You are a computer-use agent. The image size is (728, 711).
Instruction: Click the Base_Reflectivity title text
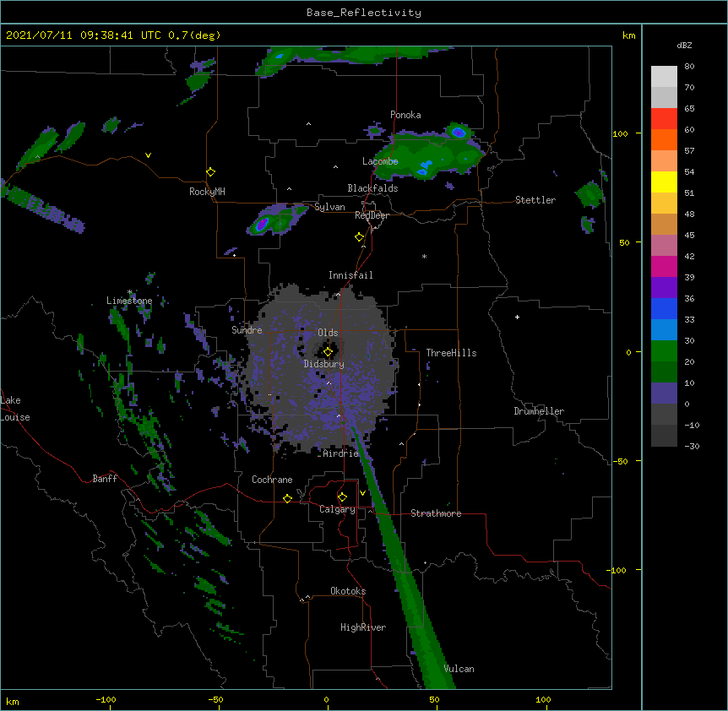(364, 13)
